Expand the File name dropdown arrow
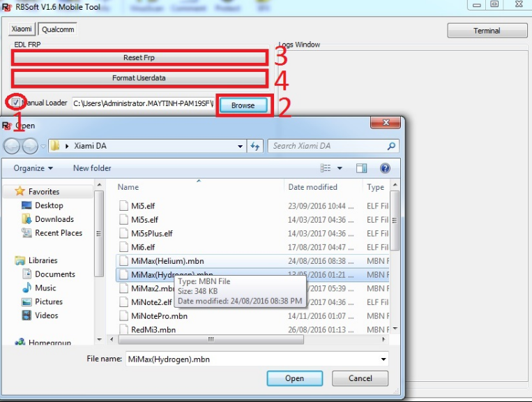The width and height of the screenshot is (532, 402). click(x=383, y=359)
